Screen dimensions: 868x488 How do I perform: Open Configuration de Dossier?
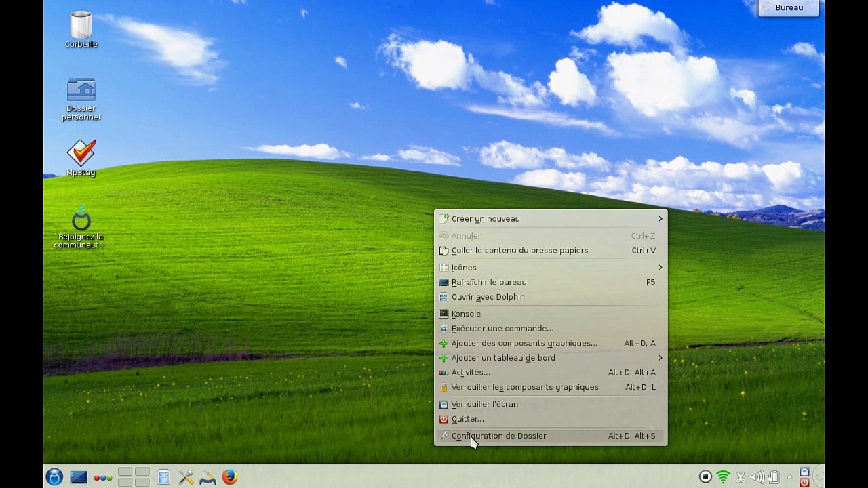tap(550, 436)
